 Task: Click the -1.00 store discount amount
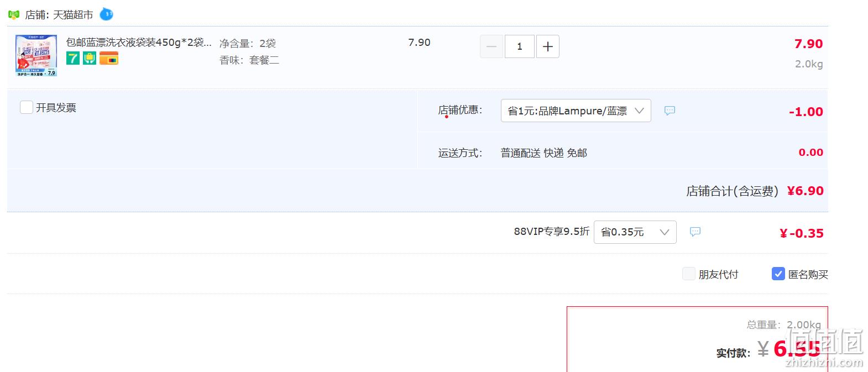[x=806, y=112]
